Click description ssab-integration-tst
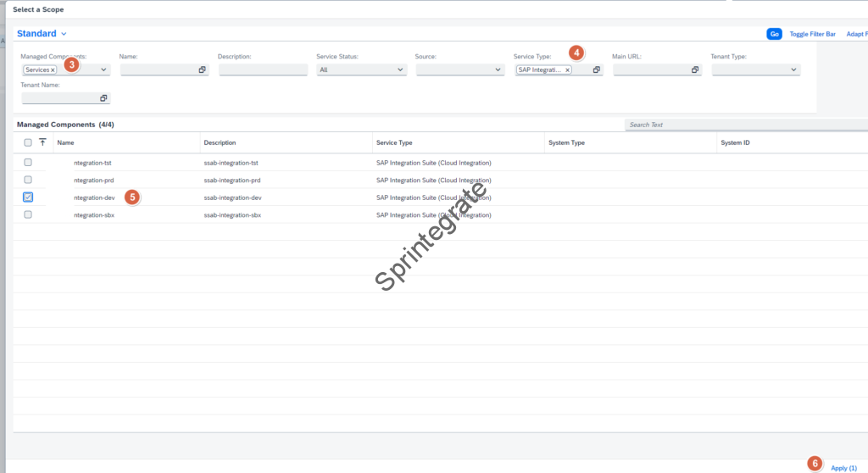868x473 pixels. click(231, 163)
